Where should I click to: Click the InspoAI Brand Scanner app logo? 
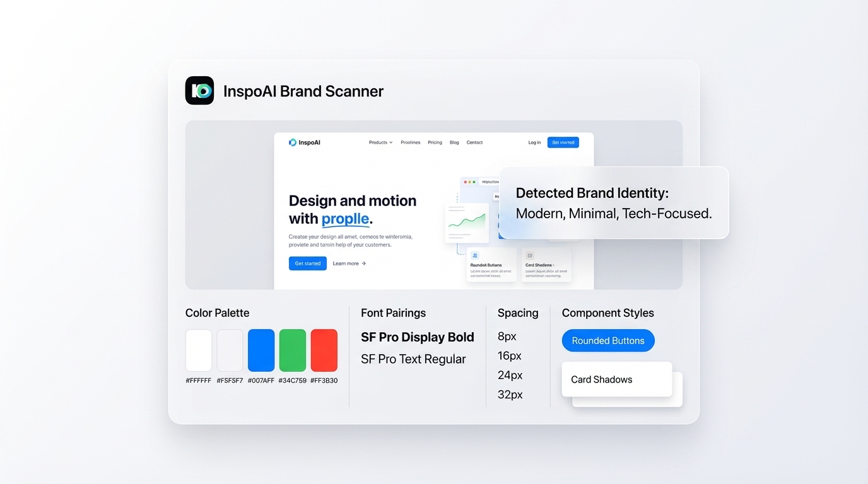(199, 91)
